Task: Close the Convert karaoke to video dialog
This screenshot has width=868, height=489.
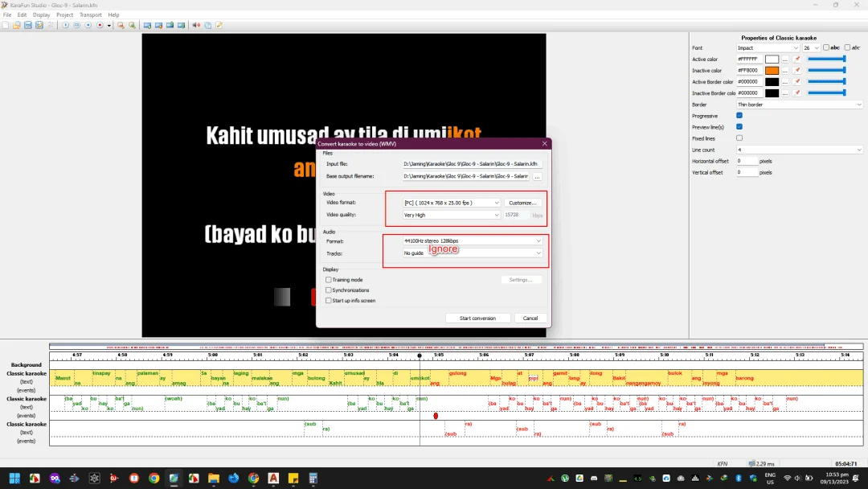Action: click(x=545, y=143)
